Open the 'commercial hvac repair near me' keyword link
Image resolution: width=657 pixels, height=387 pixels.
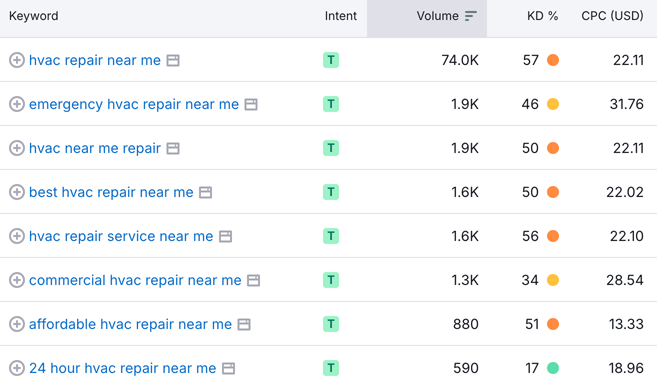tap(135, 280)
